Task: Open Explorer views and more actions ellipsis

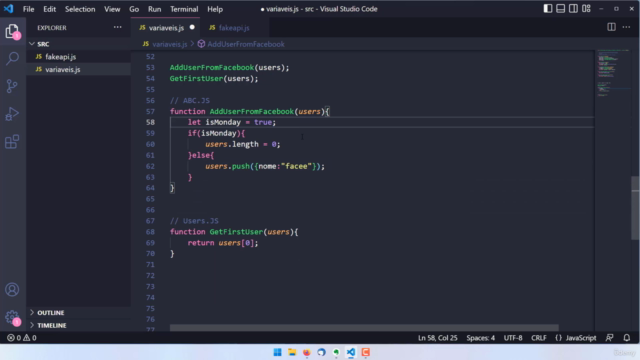Action: [x=118, y=27]
